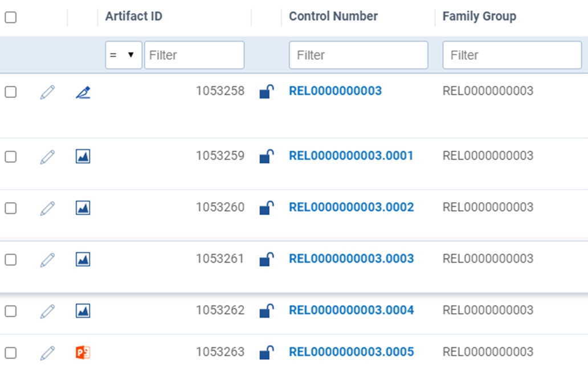The height and width of the screenshot is (373, 588).
Task: Click the unlock padlock icon beside REL0000000003.0002
Action: (x=267, y=208)
